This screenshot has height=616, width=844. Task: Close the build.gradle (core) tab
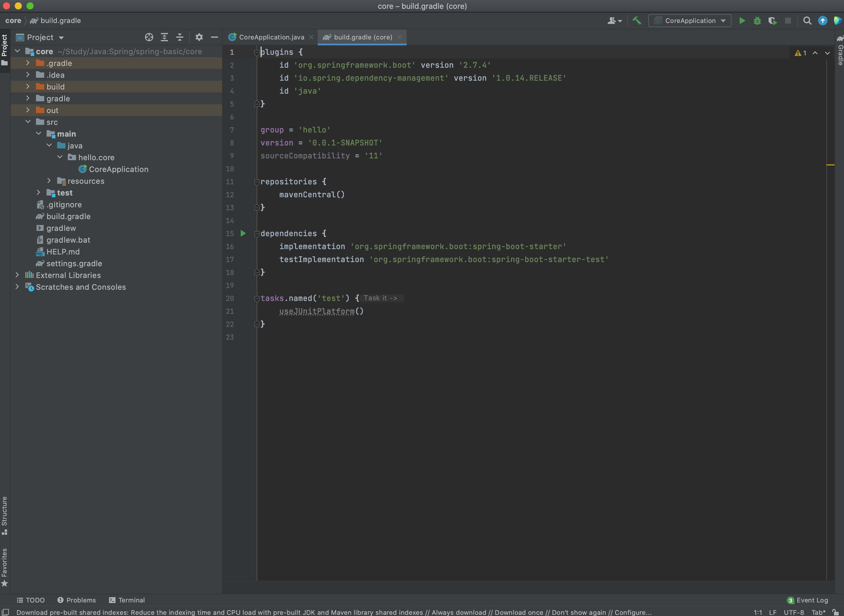pos(399,37)
